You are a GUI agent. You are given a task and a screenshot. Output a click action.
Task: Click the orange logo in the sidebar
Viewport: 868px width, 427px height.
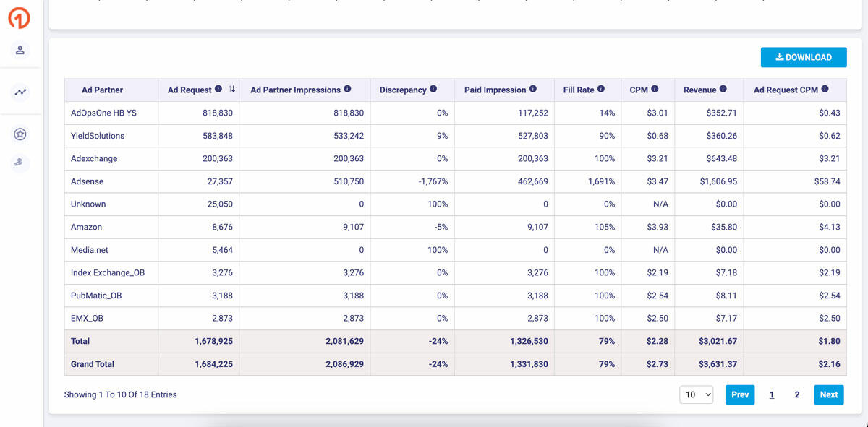[x=20, y=17]
